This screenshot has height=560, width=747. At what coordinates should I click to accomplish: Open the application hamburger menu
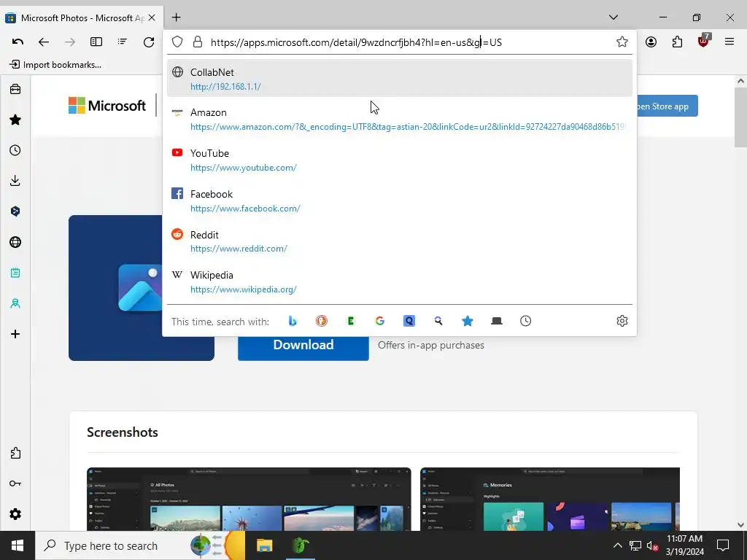pos(729,42)
